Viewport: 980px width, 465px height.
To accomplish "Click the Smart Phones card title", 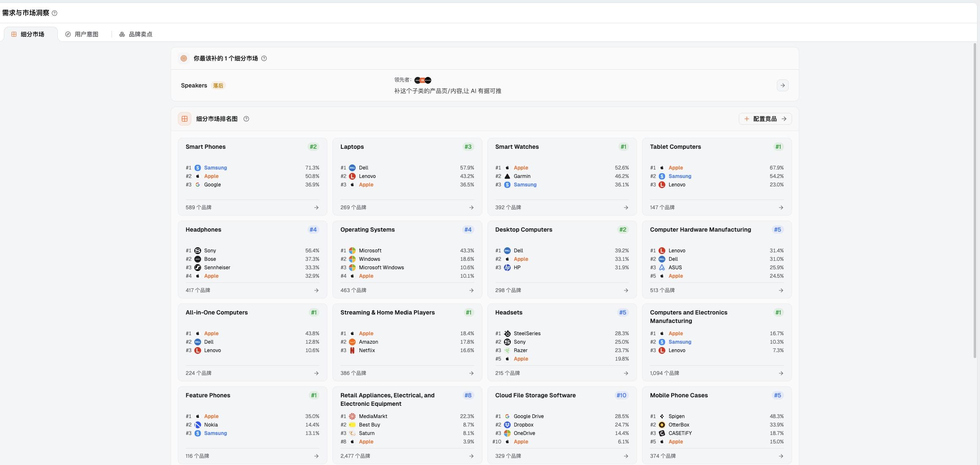I will tap(205, 147).
